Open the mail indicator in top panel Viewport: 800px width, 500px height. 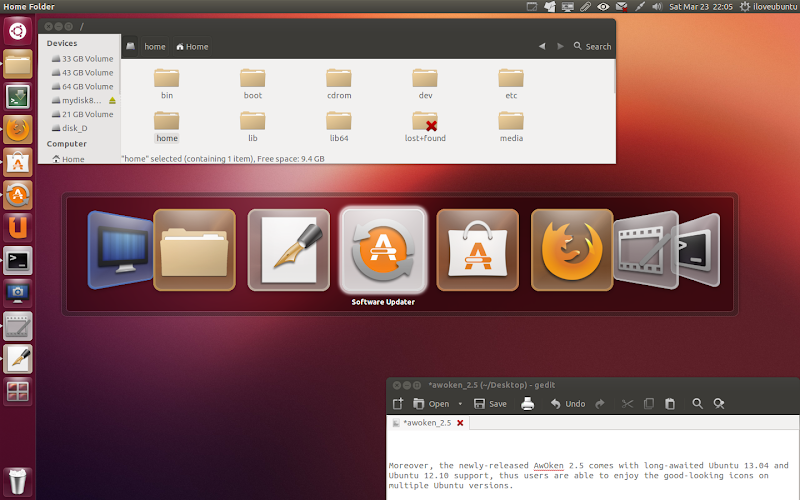coord(621,7)
